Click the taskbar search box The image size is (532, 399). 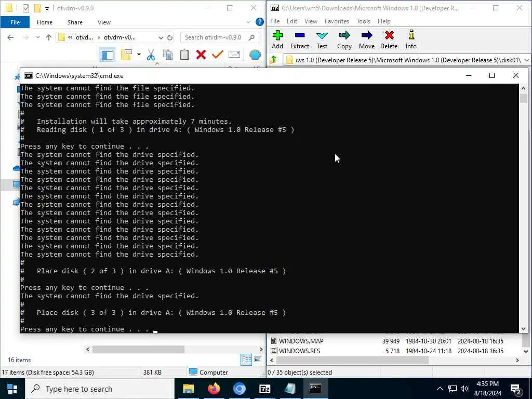tap(100, 389)
